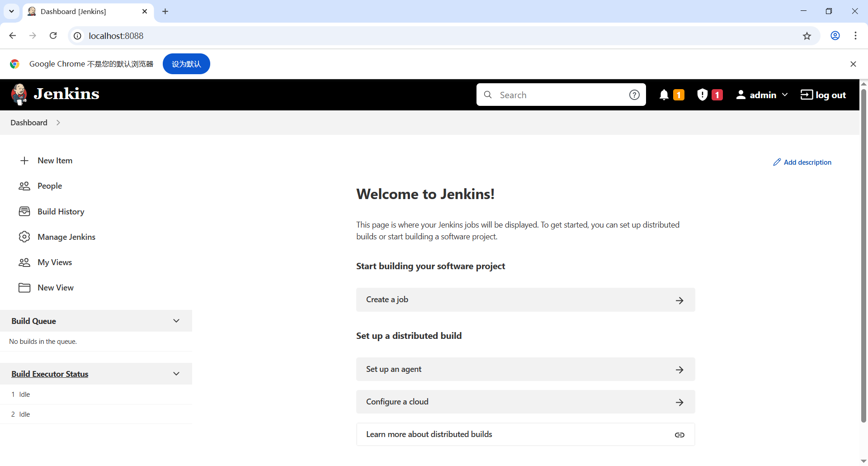Image resolution: width=868 pixels, height=466 pixels.
Task: Reload the page
Action: pyautogui.click(x=53, y=36)
